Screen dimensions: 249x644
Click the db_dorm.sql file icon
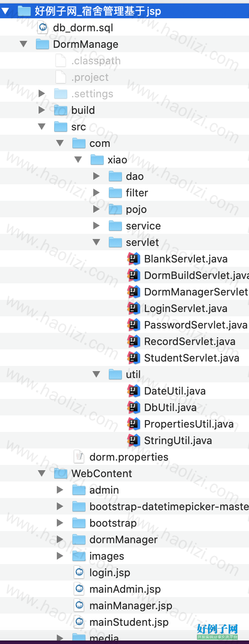43,28
